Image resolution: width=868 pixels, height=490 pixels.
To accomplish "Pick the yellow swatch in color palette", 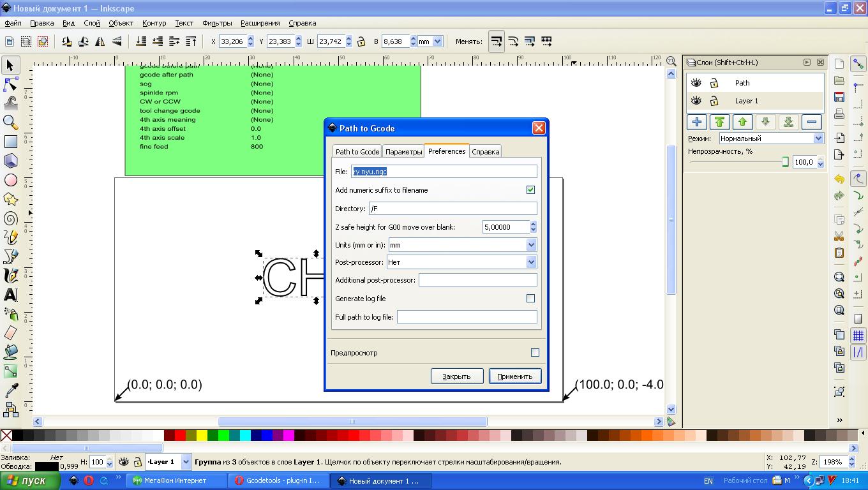I will point(202,436).
